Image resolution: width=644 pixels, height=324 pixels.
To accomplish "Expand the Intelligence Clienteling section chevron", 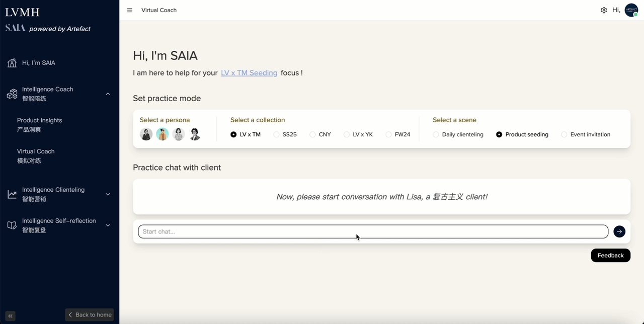I will click(108, 194).
